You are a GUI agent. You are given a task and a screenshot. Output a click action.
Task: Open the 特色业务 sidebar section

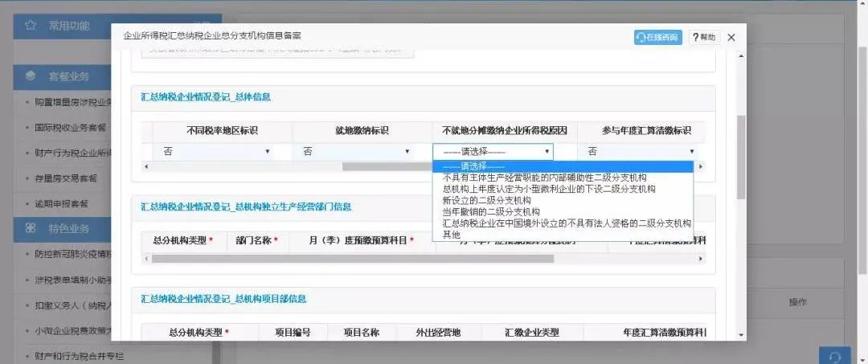click(x=62, y=228)
